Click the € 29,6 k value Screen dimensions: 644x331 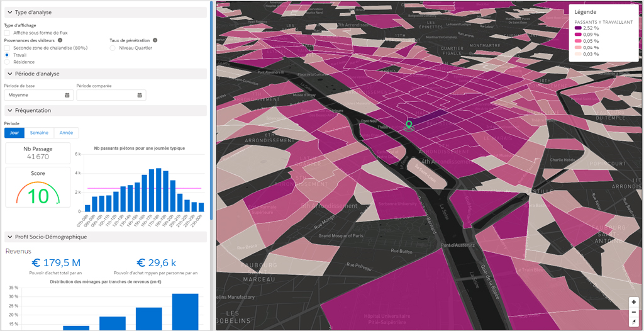pyautogui.click(x=156, y=263)
